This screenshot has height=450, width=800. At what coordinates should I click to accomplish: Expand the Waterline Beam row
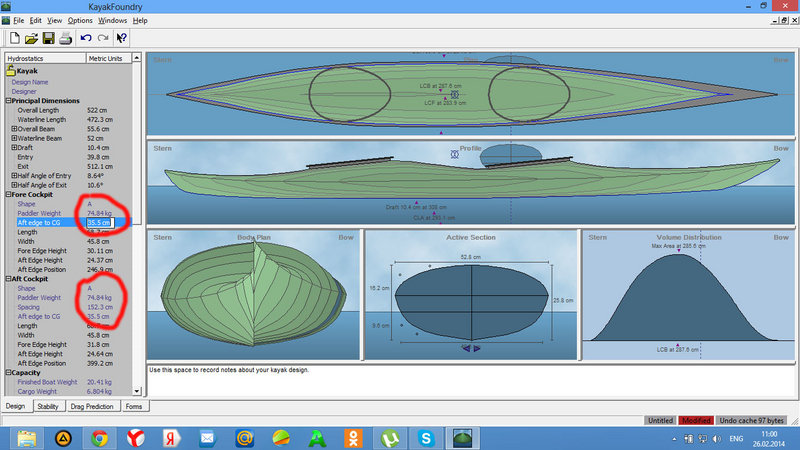tap(14, 138)
